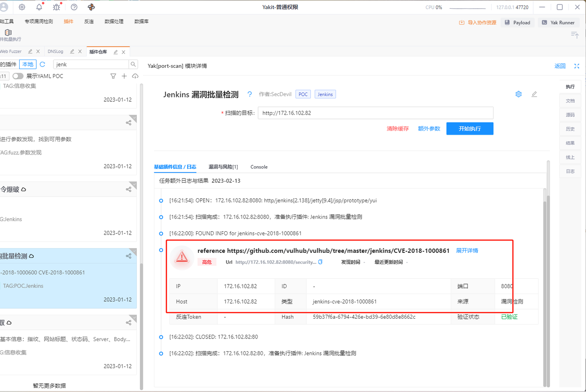
Task: Open the 线上 side tab
Action: tap(570, 157)
